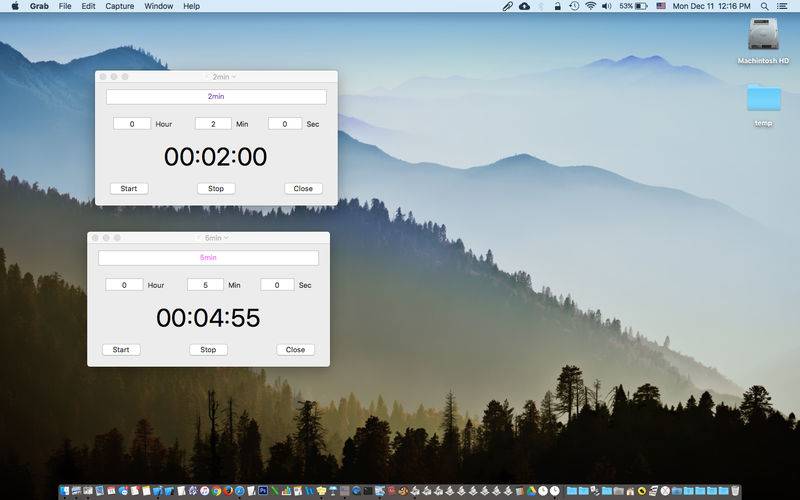The width and height of the screenshot is (800, 500).
Task: Open Finder in the Dock
Action: click(x=64, y=491)
